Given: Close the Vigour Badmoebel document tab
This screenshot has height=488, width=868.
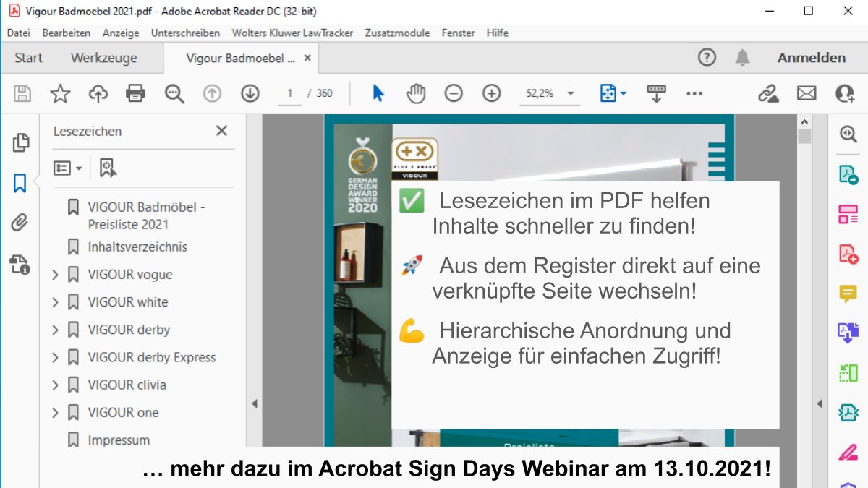Looking at the screenshot, I should click(307, 59).
